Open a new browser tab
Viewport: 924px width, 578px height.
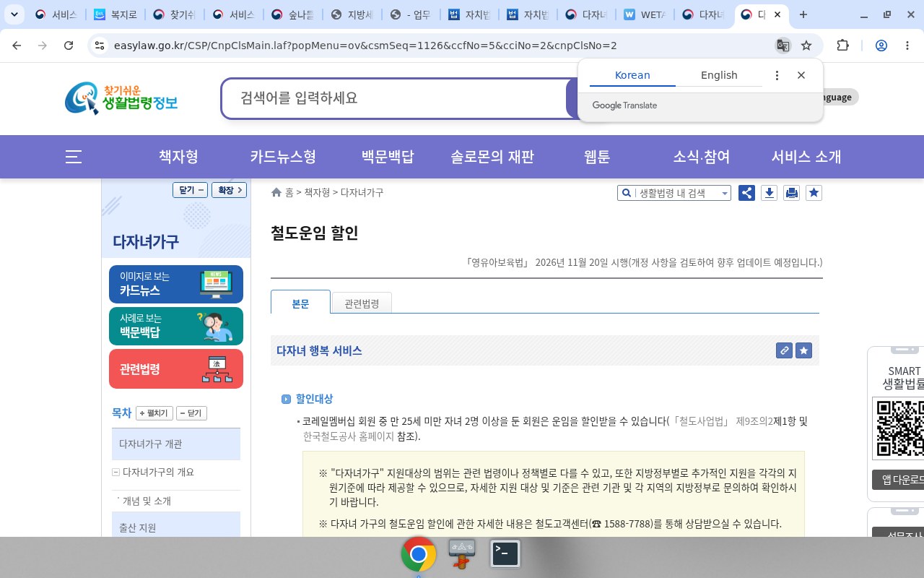click(803, 14)
